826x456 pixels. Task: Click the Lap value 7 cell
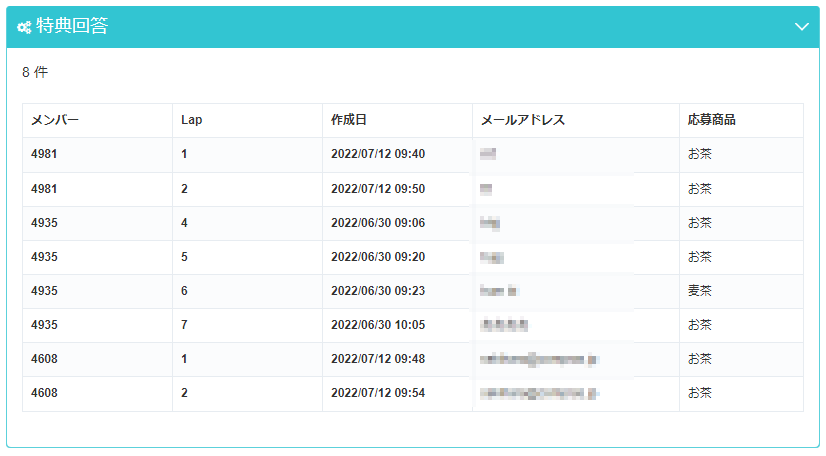185,325
